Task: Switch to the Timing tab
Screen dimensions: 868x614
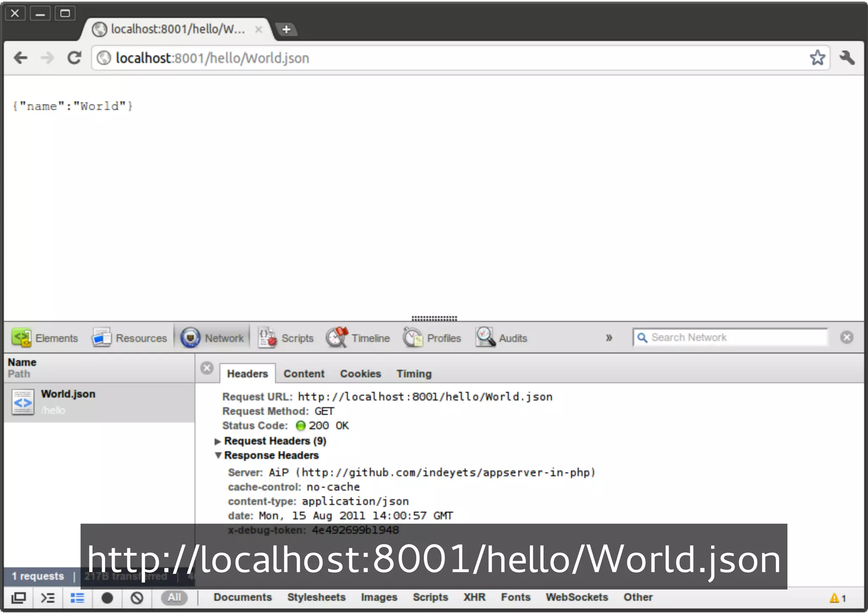Action: coord(414,374)
